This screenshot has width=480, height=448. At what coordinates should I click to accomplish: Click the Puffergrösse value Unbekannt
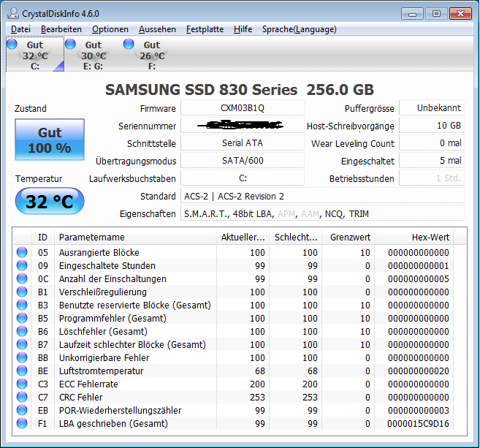pos(432,107)
